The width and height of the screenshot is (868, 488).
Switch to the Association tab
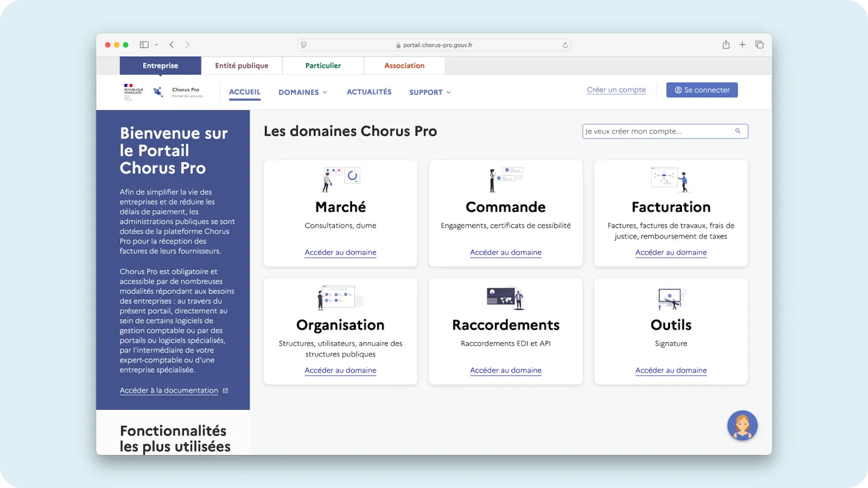click(x=404, y=66)
